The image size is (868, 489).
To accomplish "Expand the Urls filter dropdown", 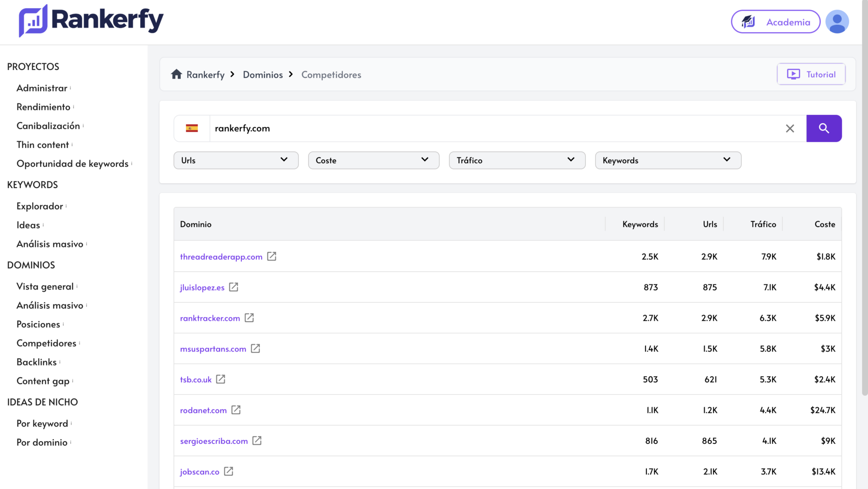I will click(236, 160).
